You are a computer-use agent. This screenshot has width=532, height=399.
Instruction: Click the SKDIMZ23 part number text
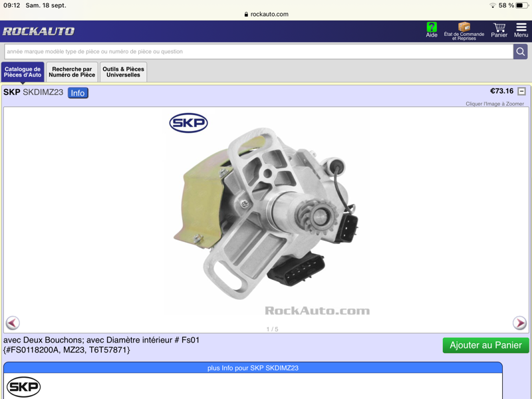tap(43, 92)
